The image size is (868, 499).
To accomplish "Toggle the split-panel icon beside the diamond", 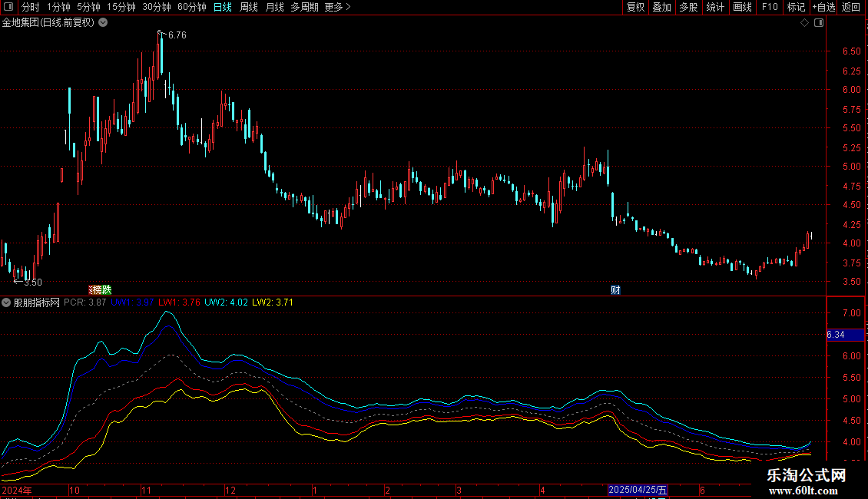I will pos(819,22).
